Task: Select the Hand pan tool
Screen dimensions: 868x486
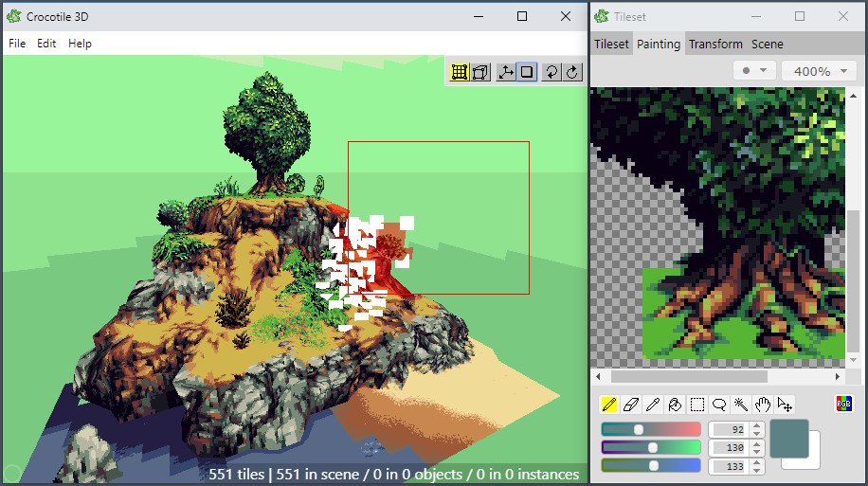Action: (x=763, y=405)
